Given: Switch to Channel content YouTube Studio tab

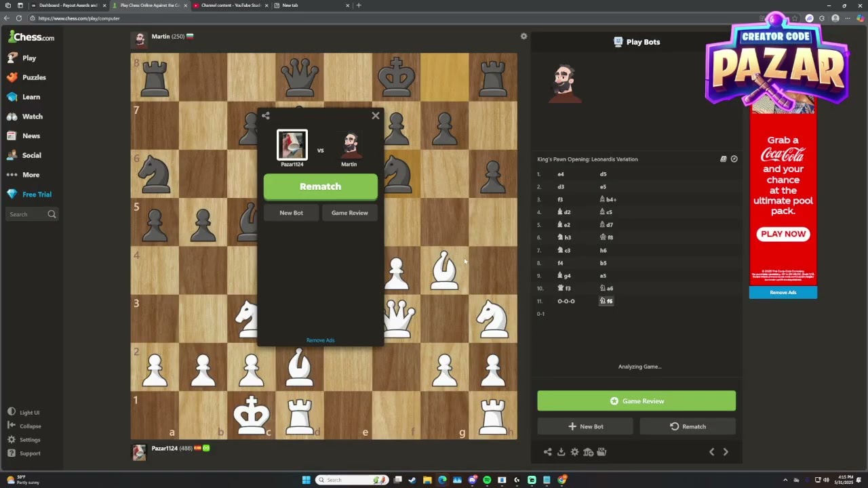Looking at the screenshot, I should (x=231, y=5).
